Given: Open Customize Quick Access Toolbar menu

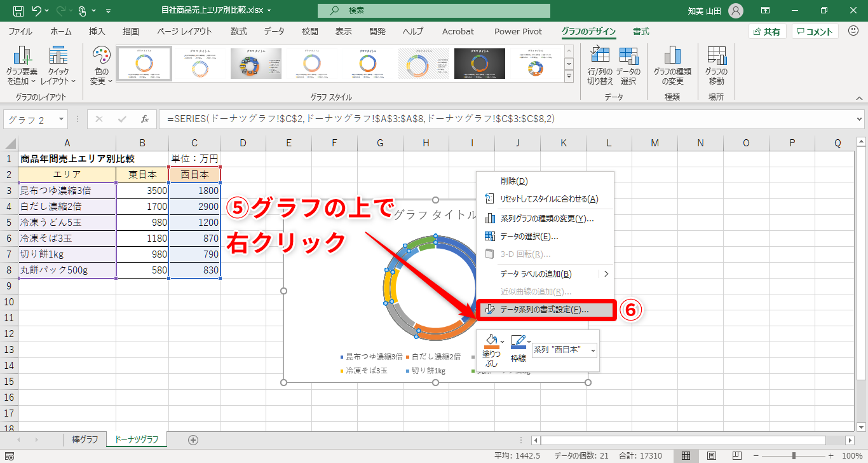Looking at the screenshot, I should 108,11.
